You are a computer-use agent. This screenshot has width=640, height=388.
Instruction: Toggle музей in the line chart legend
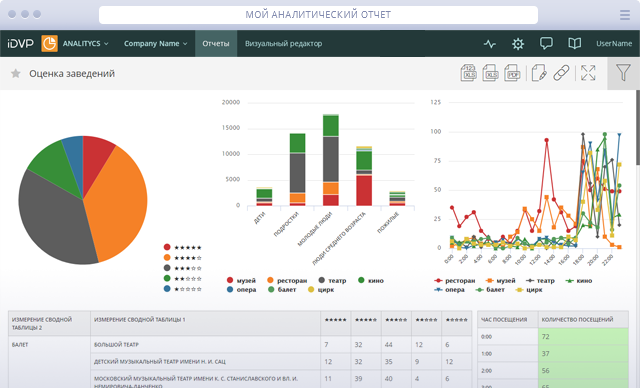point(500,281)
